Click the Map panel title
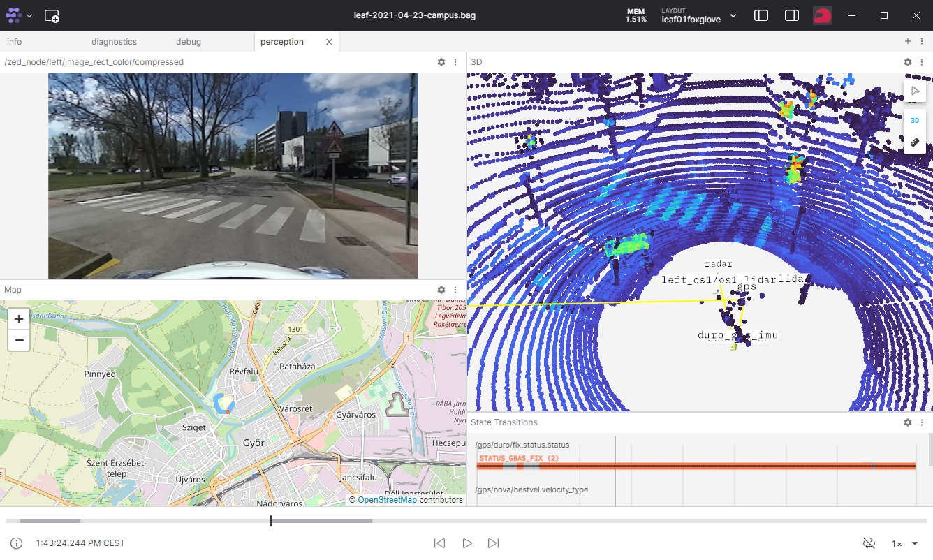 click(13, 290)
